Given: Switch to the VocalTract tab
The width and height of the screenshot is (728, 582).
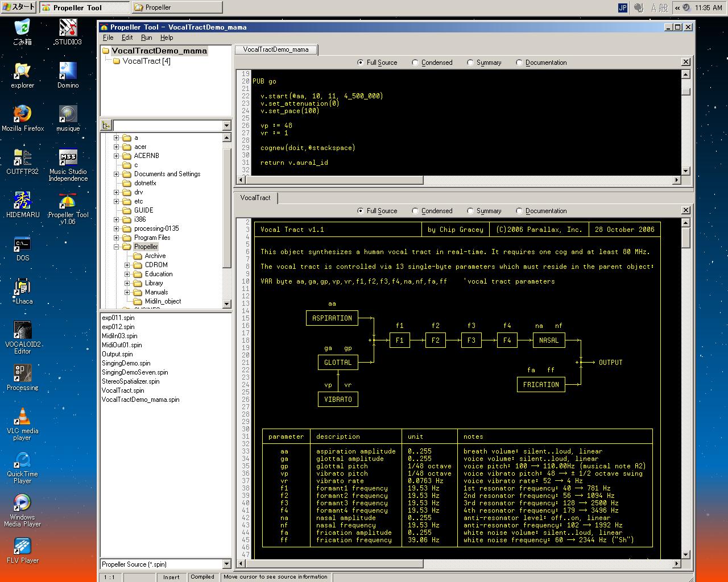Looking at the screenshot, I should [255, 198].
